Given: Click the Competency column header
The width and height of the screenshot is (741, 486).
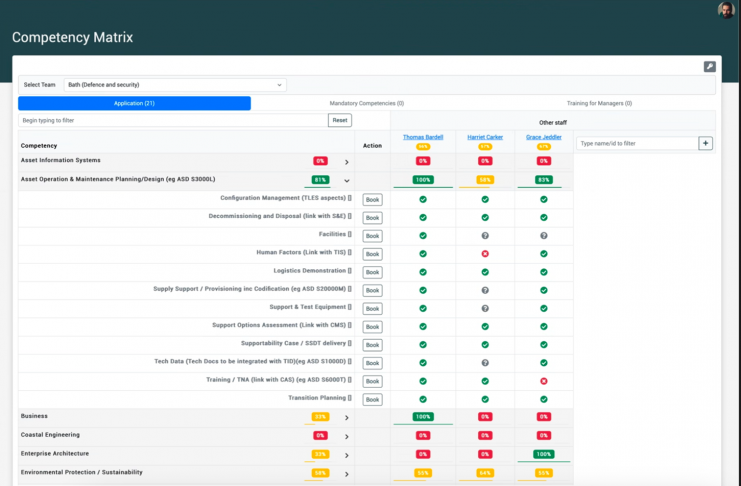Looking at the screenshot, I should coord(39,146).
